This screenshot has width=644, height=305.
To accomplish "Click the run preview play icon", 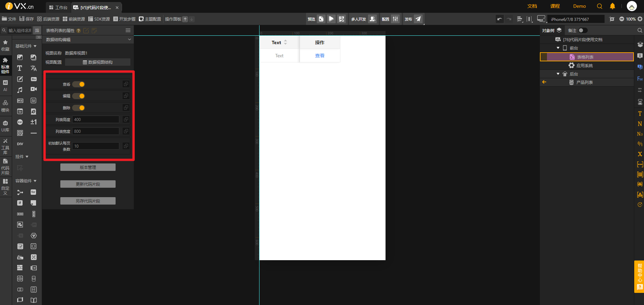I will point(331,19).
